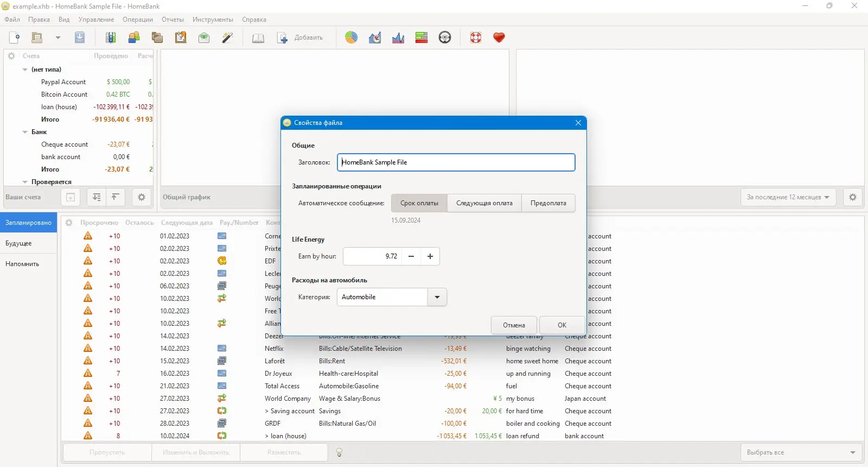Collapse the Банк account group
This screenshot has height=467, width=868.
(x=25, y=132)
